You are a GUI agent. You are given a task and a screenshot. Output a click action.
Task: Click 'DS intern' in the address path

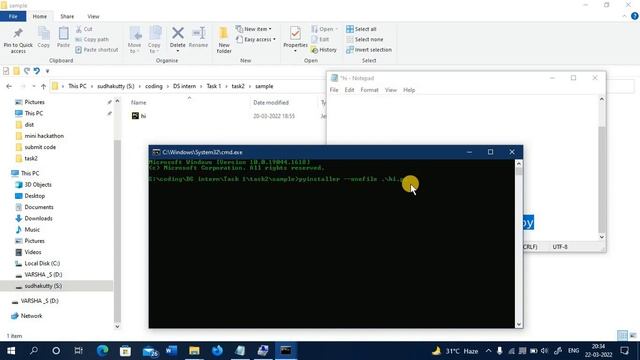pyautogui.click(x=184, y=86)
